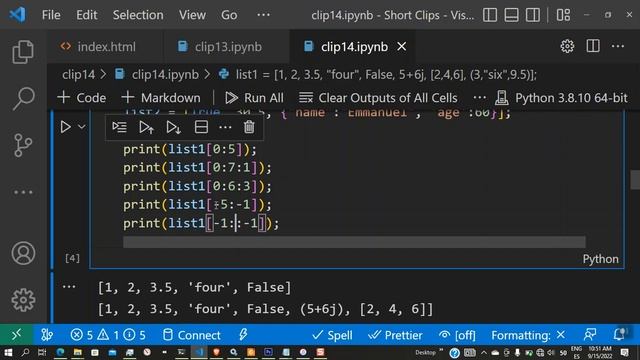Open Edge browser from taskbar
The height and width of the screenshot is (360, 640).
coord(60,352)
